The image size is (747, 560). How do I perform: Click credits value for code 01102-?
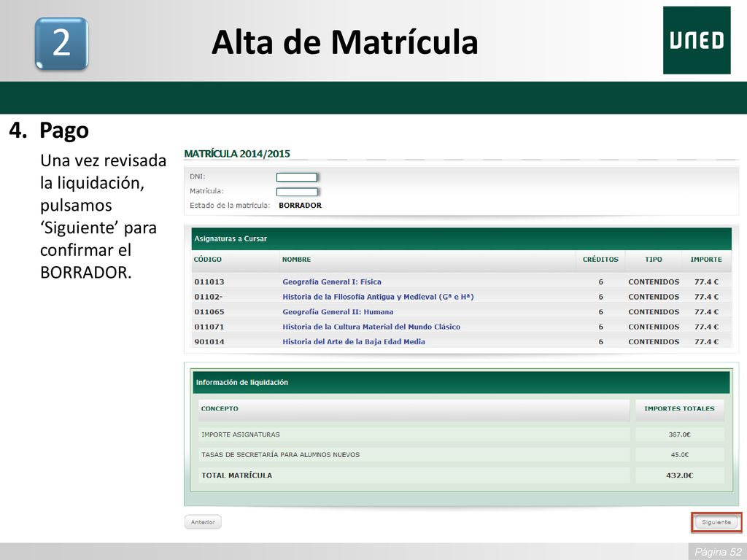tap(601, 297)
